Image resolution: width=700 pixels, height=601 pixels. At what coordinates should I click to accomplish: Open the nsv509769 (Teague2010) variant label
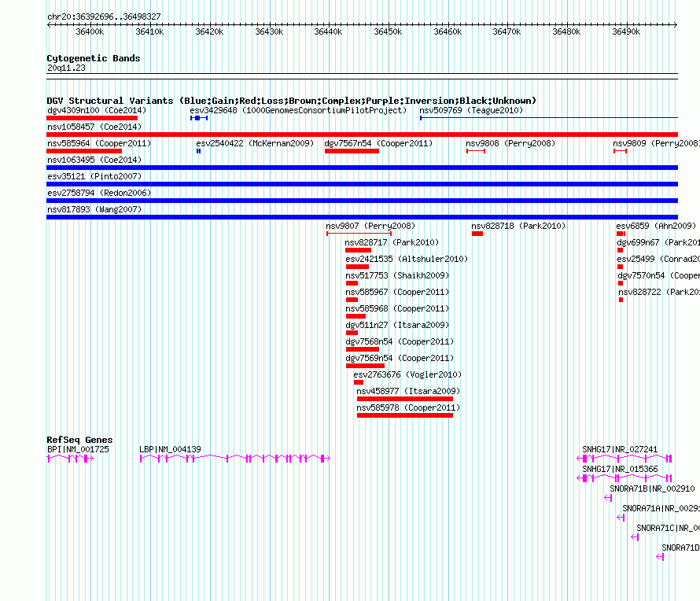point(471,110)
